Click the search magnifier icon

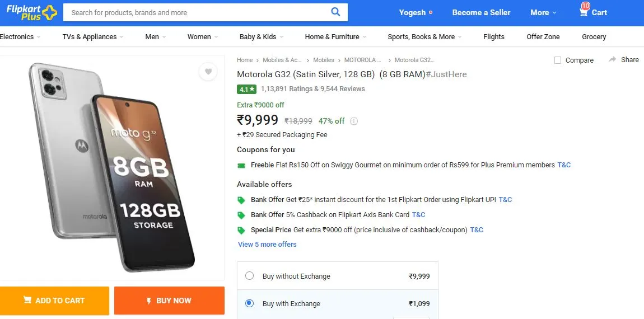[335, 12]
